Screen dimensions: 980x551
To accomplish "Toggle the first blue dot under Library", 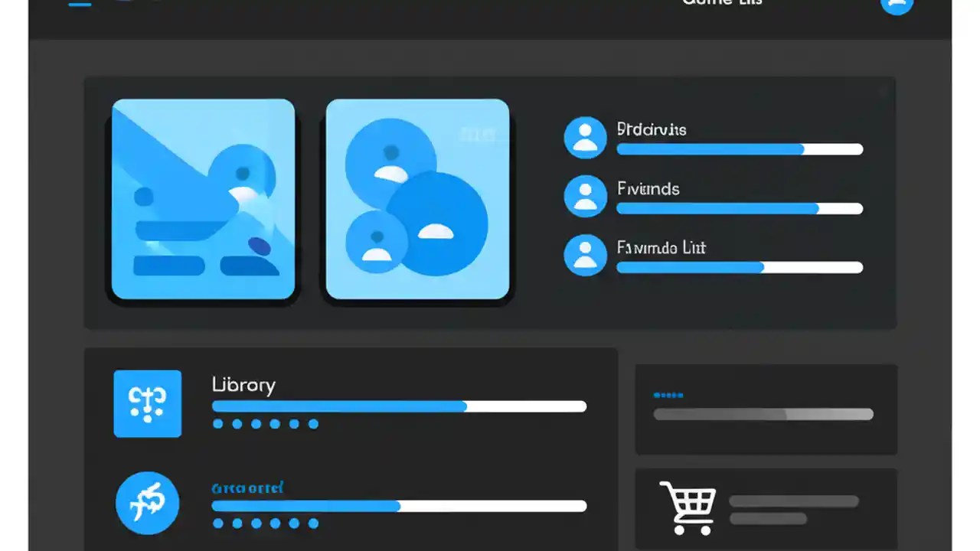I will [217, 423].
